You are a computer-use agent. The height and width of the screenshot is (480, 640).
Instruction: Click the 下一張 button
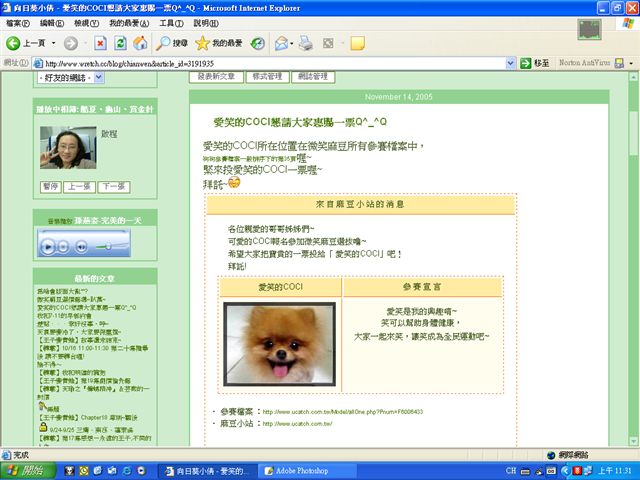114,187
